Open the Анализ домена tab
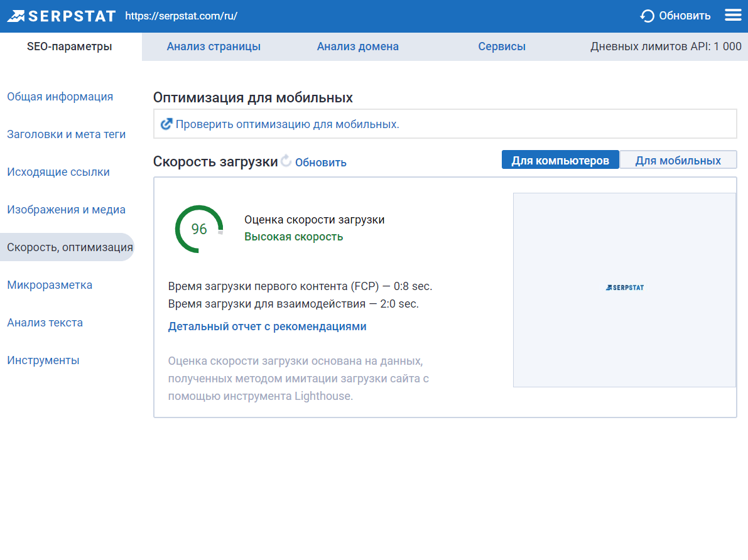The image size is (748, 560). 358,46
